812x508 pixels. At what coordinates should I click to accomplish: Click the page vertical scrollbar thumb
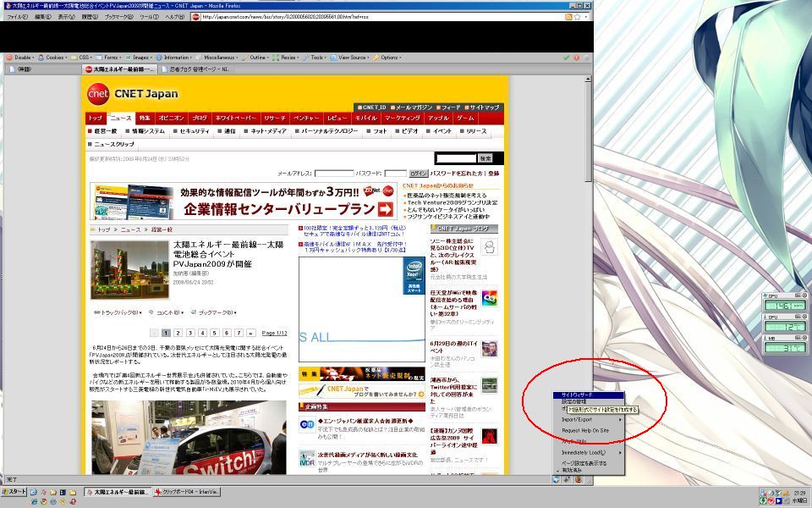tap(588, 132)
